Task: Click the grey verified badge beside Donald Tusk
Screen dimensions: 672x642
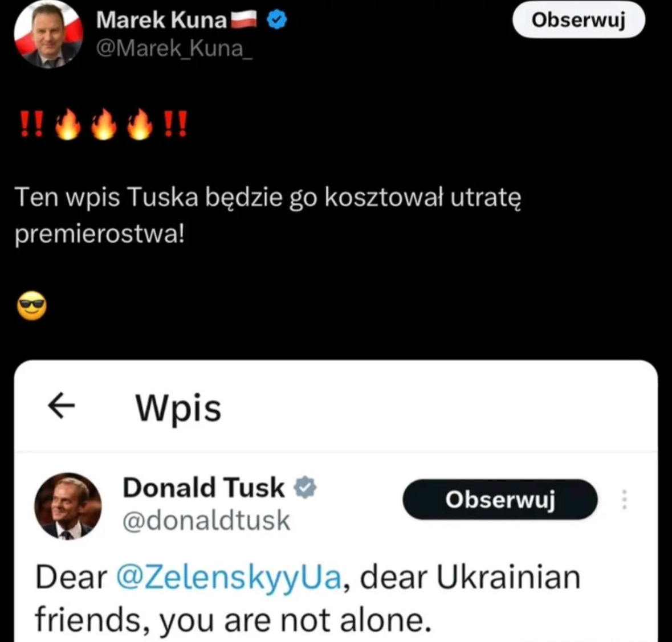Action: [305, 488]
